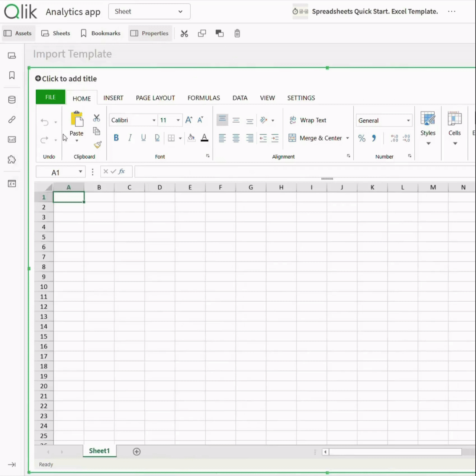
Task: Click the Font Color red A swatch
Action: [205, 138]
